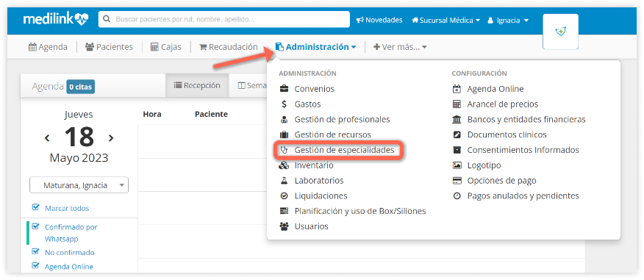The width and height of the screenshot is (644, 280).
Task: Click the Opciones de pago card icon
Action: pyautogui.click(x=457, y=181)
